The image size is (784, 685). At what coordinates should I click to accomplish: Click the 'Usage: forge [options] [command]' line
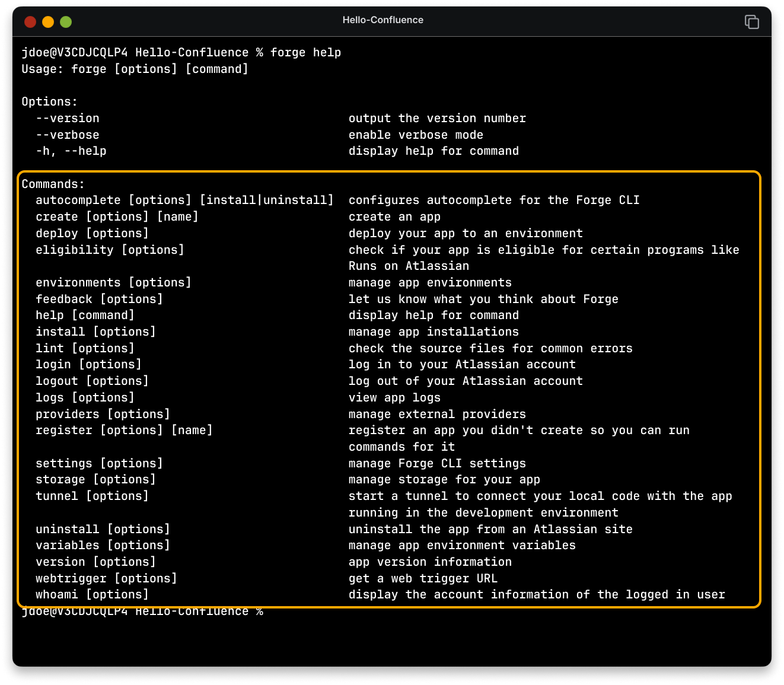click(135, 69)
